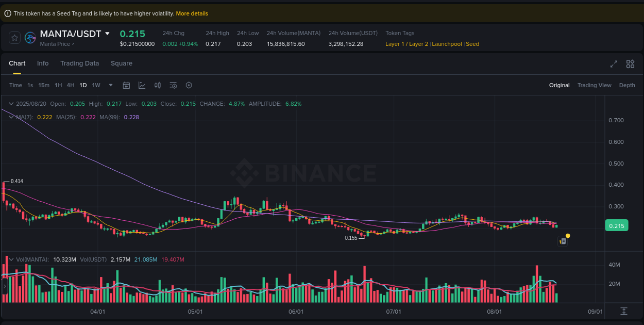Click the MANTA token logo

click(x=30, y=38)
